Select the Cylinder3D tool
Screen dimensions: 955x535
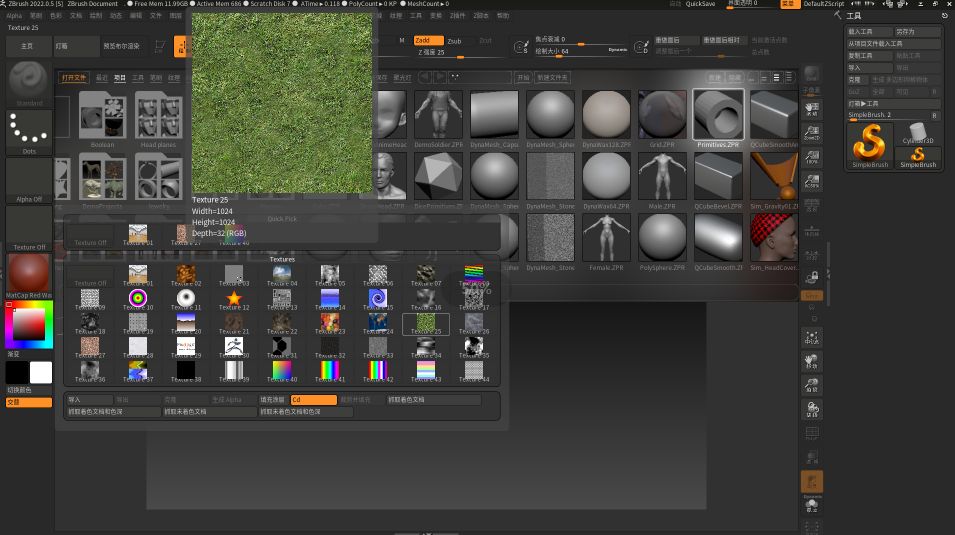(x=918, y=133)
